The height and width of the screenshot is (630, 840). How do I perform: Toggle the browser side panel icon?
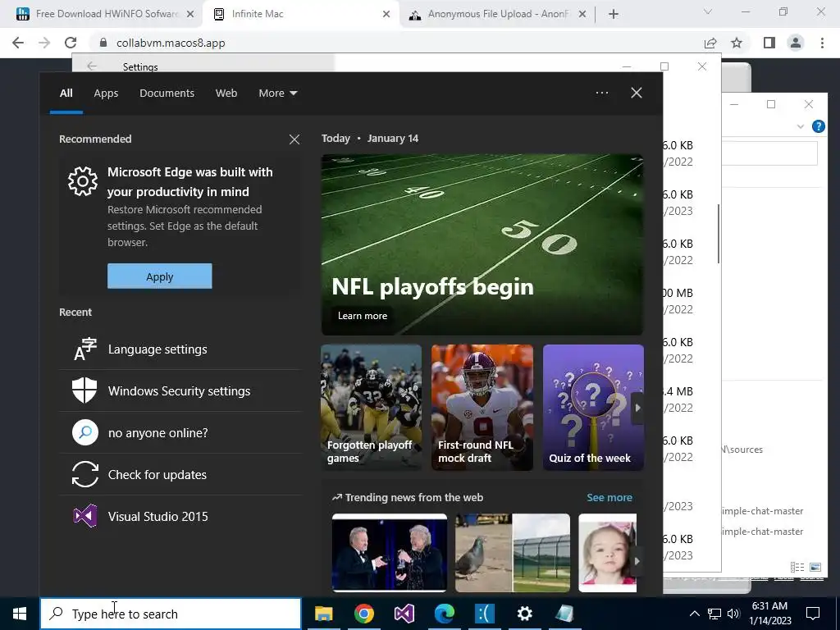pyautogui.click(x=769, y=43)
